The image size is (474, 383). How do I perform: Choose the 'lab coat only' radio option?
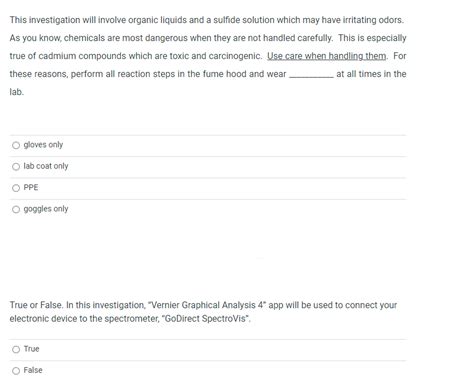pos(16,167)
